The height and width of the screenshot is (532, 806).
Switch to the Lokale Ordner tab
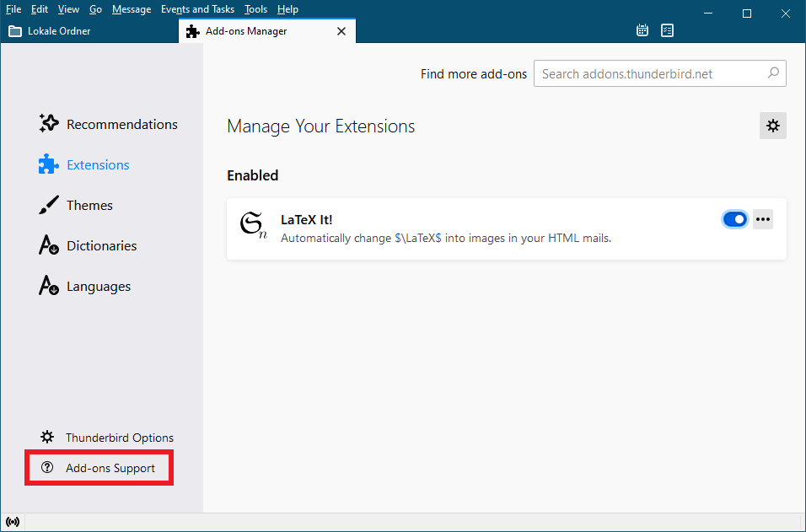pos(59,31)
